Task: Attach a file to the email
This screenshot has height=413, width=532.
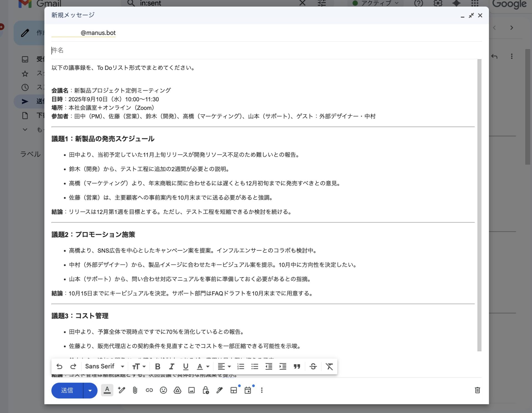Action: click(135, 390)
